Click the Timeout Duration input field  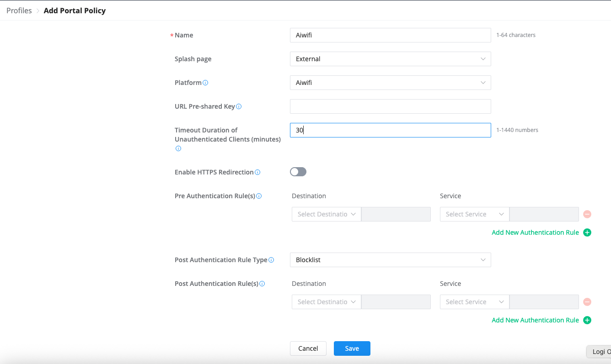391,130
